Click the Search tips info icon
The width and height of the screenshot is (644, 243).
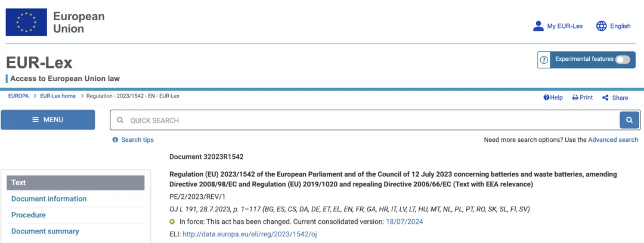point(116,140)
